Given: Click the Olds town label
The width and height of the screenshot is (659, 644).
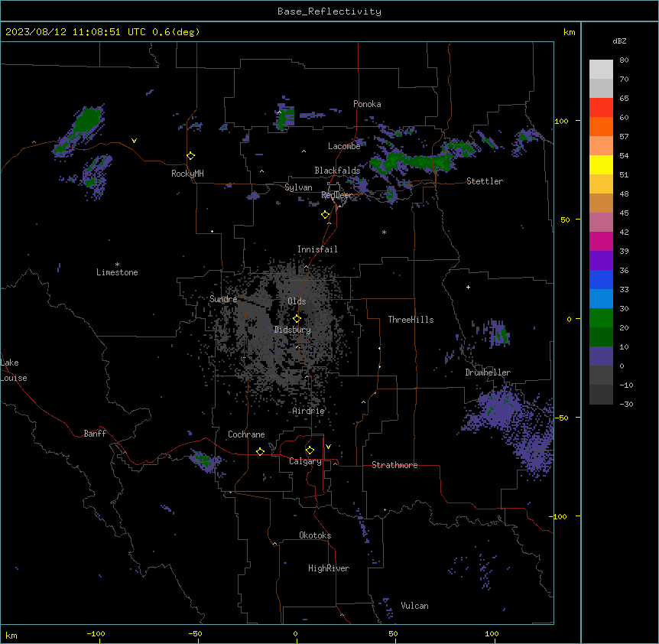Looking at the screenshot, I should pos(297,301).
